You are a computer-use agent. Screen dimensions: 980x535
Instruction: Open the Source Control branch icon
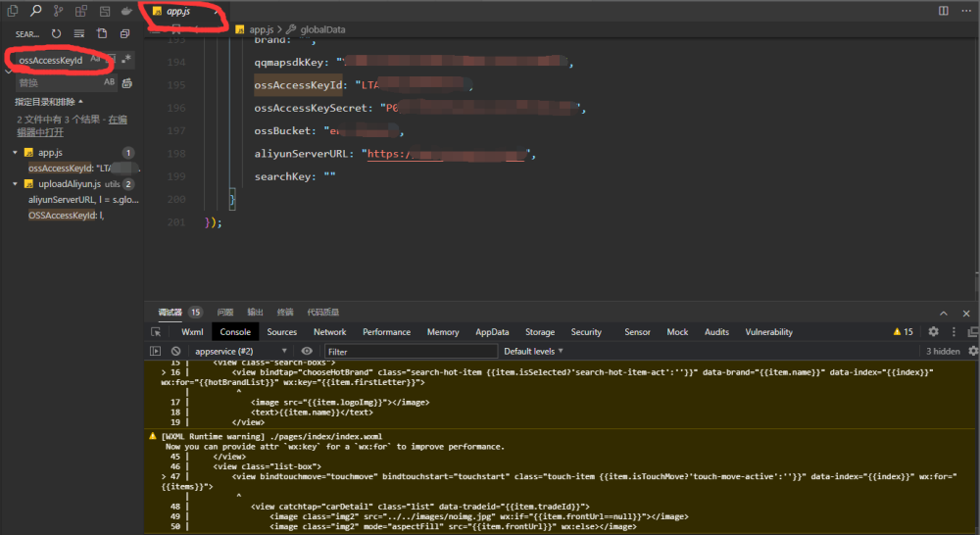click(x=59, y=11)
